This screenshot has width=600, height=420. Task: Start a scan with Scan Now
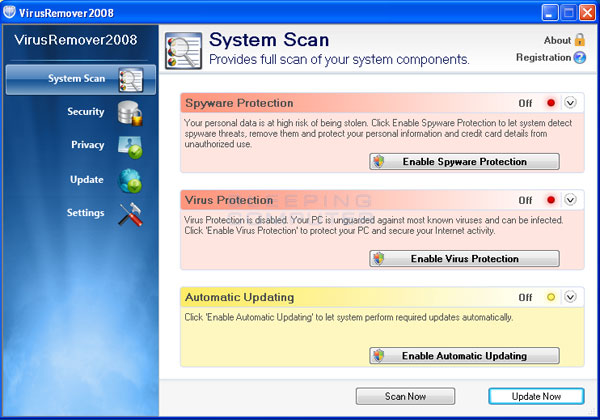click(x=405, y=396)
